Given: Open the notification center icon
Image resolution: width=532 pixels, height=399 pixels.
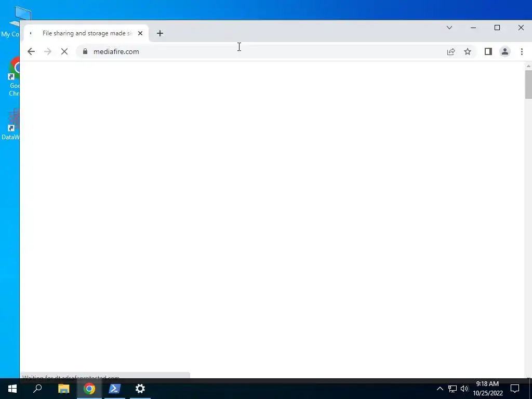Looking at the screenshot, I should click(515, 389).
